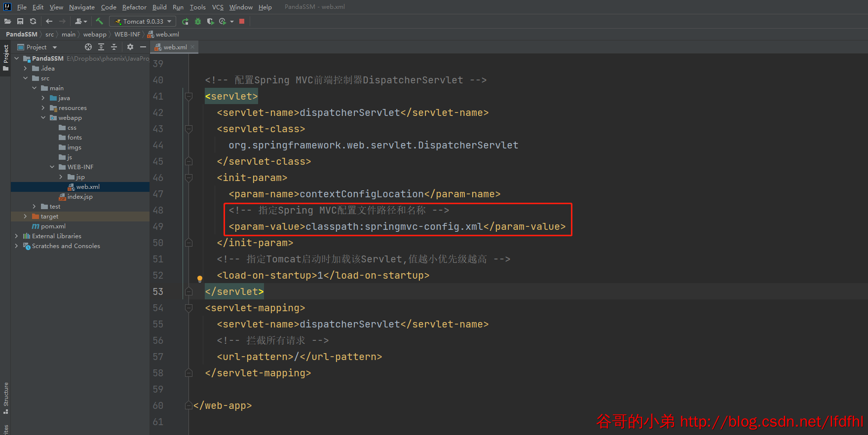
Task: Fold the init-param block at line 46
Action: (189, 178)
